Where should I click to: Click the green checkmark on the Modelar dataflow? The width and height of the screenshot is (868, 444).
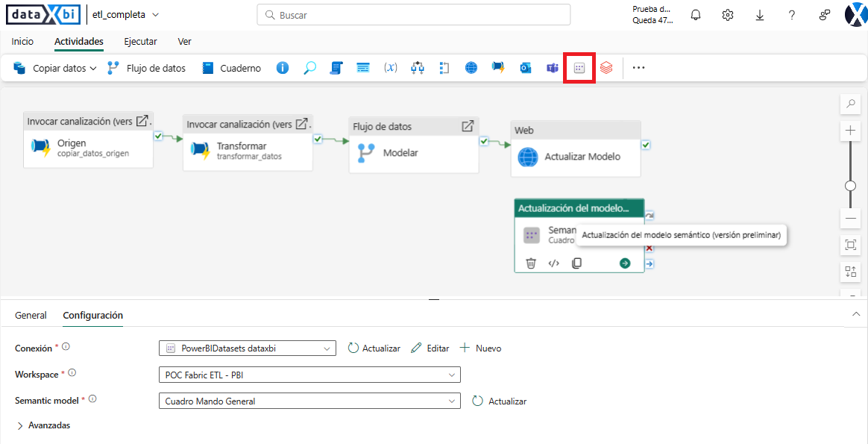coord(483,140)
